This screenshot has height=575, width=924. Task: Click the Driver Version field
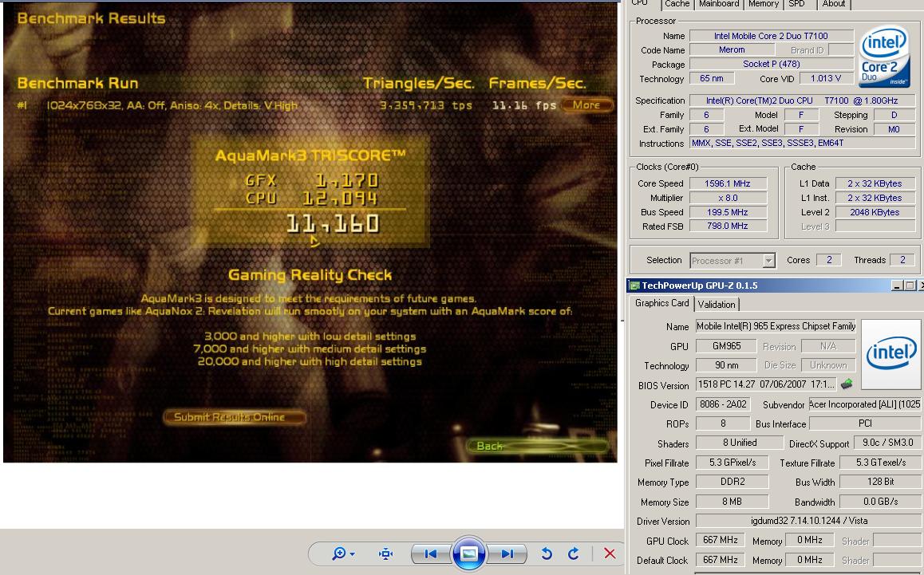(x=808, y=521)
